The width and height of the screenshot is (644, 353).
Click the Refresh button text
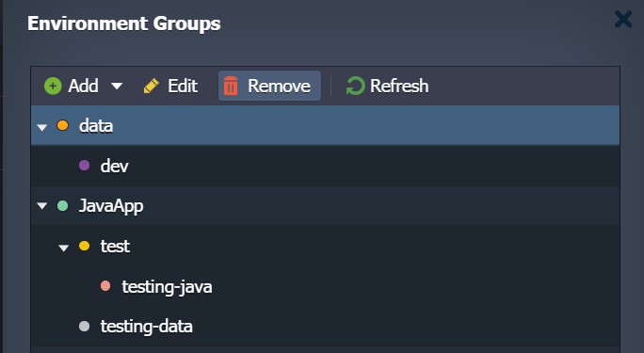point(399,87)
